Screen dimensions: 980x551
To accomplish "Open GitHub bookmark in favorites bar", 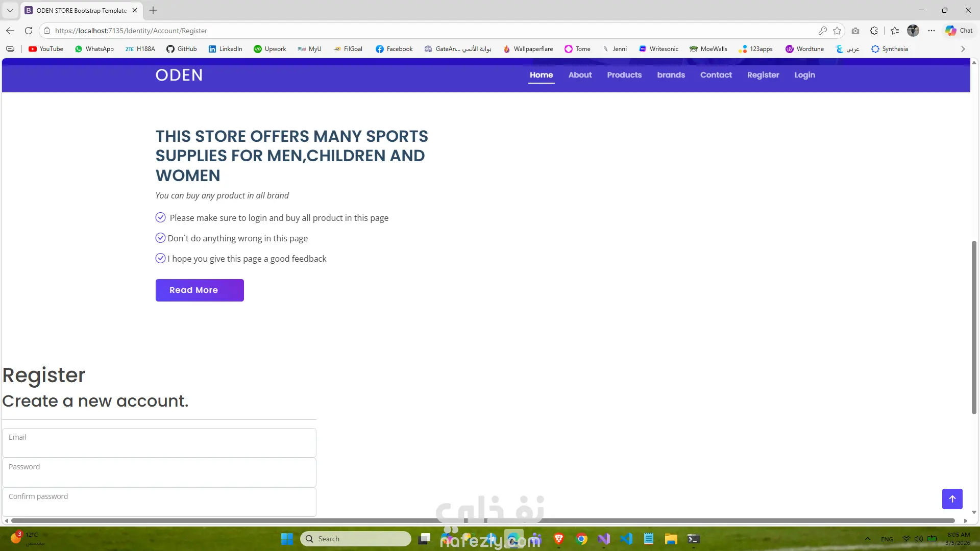I will coord(182,49).
